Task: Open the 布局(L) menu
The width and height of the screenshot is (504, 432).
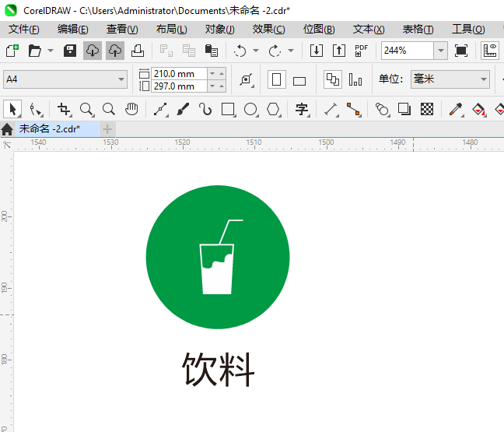Action: click(171, 30)
